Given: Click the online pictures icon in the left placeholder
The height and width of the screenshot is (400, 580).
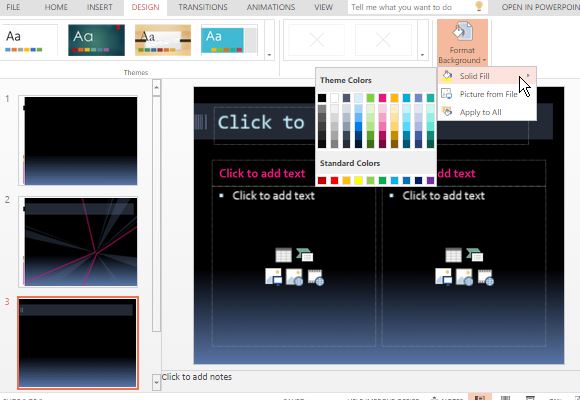Looking at the screenshot, I should coord(294,277).
